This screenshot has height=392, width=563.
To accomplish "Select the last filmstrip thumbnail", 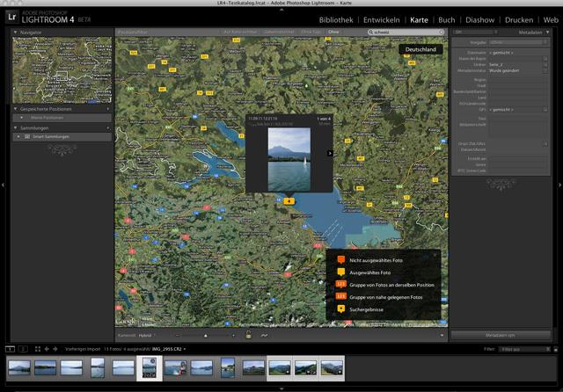I will (332, 368).
